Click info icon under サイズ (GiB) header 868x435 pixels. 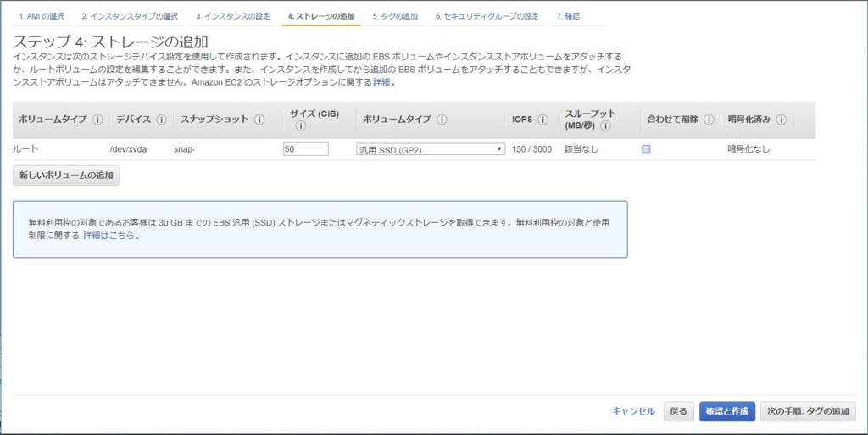point(301,126)
